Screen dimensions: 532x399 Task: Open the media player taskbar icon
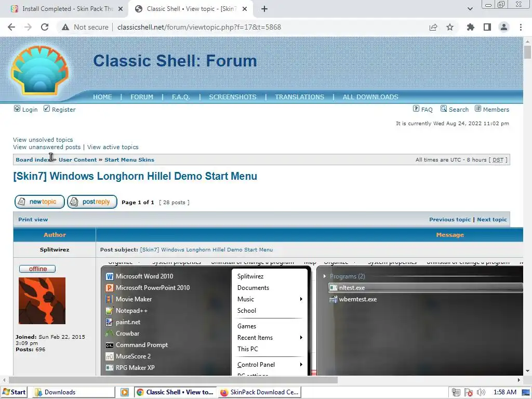coord(125,392)
